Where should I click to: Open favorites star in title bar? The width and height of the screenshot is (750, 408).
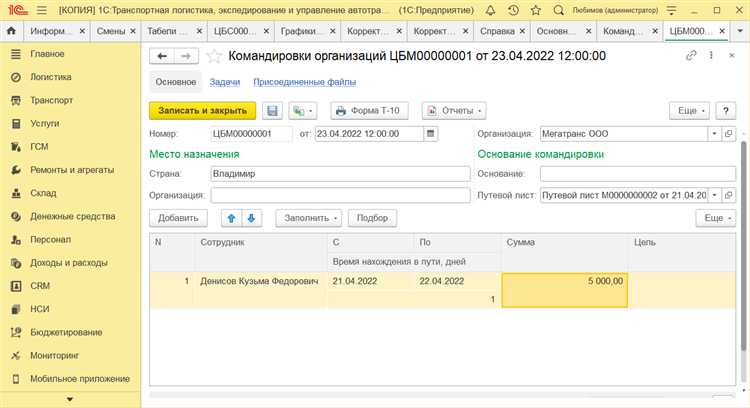pyautogui.click(x=536, y=10)
